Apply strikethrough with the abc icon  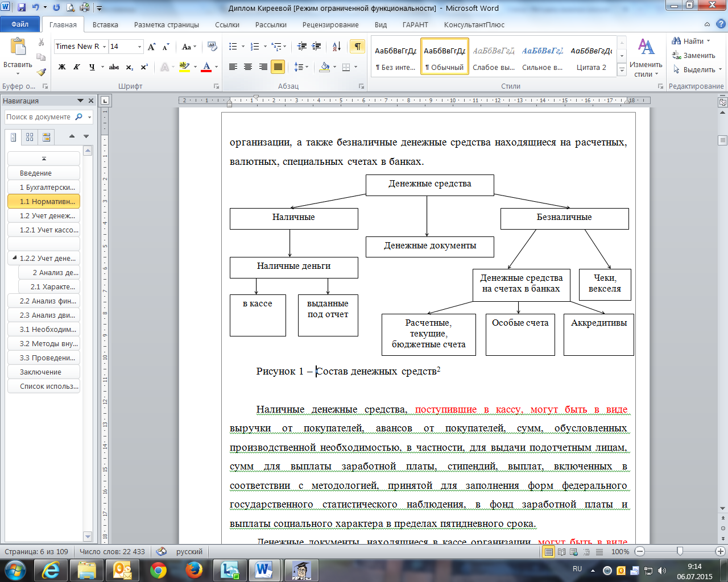(x=114, y=67)
